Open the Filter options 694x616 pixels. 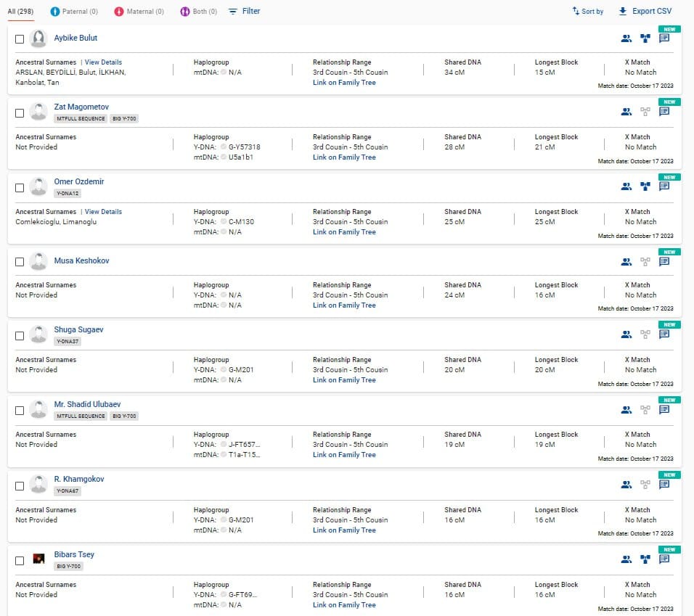click(244, 12)
